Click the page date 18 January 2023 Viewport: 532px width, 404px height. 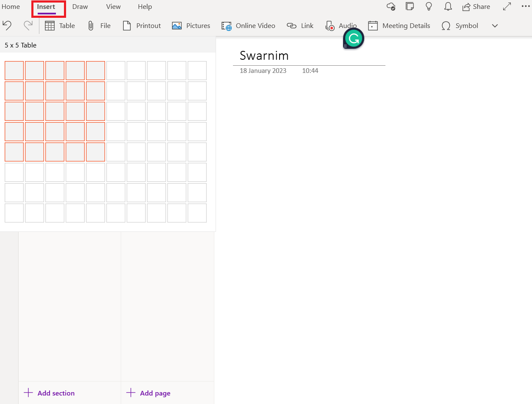coord(263,71)
